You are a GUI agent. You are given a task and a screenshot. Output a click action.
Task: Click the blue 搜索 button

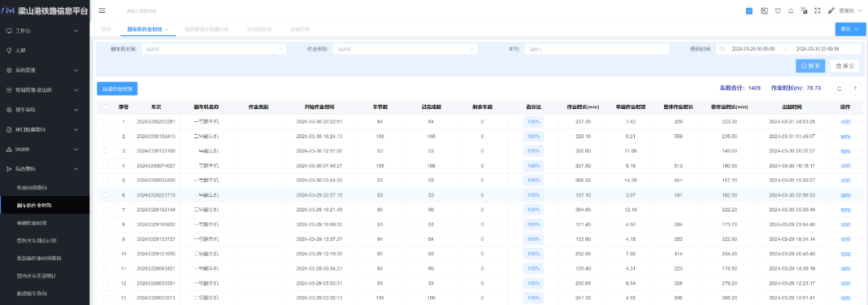810,66
